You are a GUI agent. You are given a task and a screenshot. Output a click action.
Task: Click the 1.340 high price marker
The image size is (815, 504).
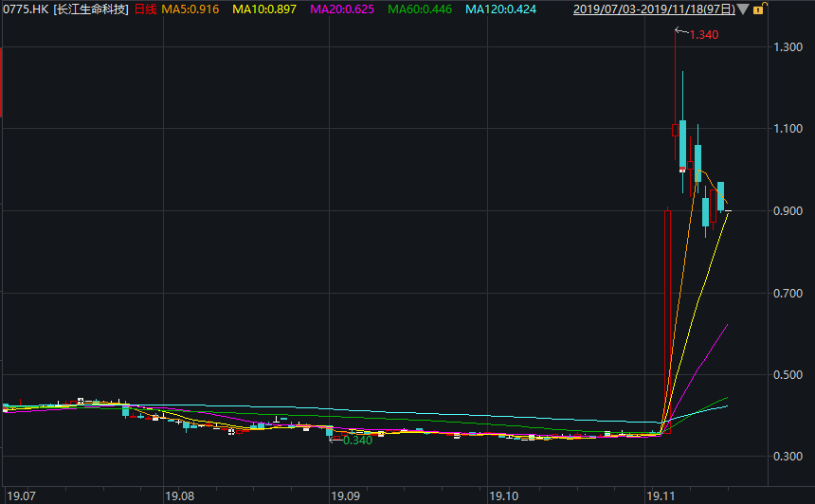pos(704,35)
